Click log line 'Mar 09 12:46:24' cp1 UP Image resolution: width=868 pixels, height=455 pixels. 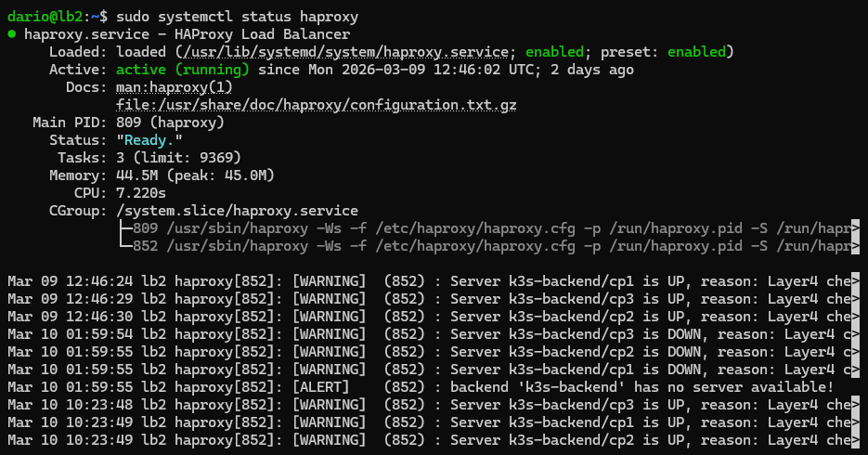(x=434, y=281)
